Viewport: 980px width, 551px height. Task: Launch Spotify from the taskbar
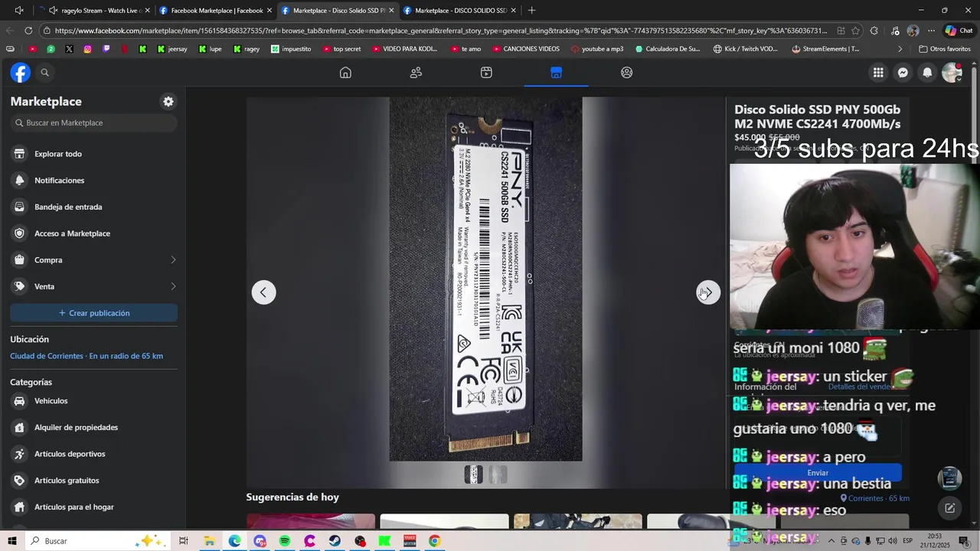285,541
